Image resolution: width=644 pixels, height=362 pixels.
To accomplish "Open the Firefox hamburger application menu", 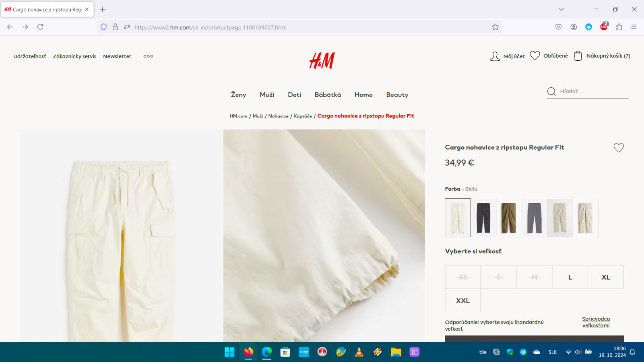I will 634,27.
